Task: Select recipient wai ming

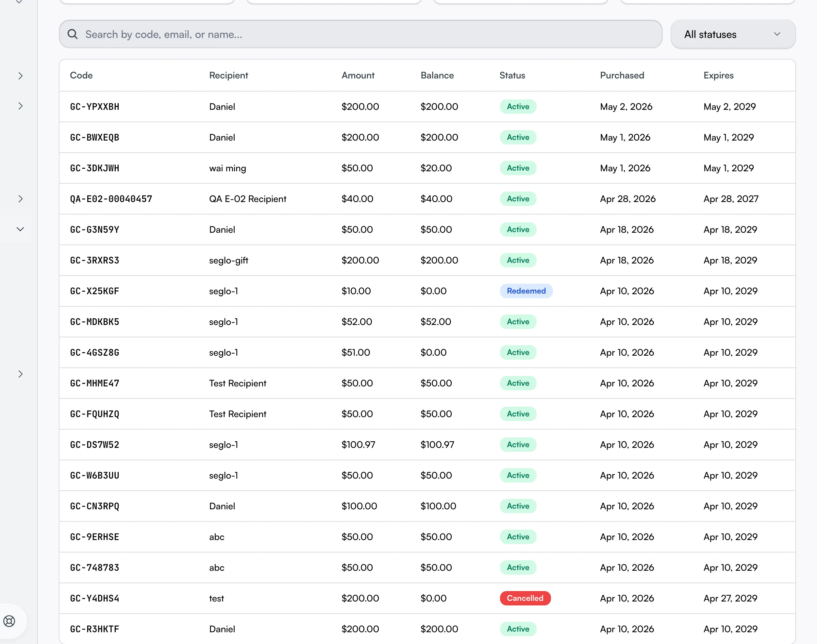Action: click(227, 168)
